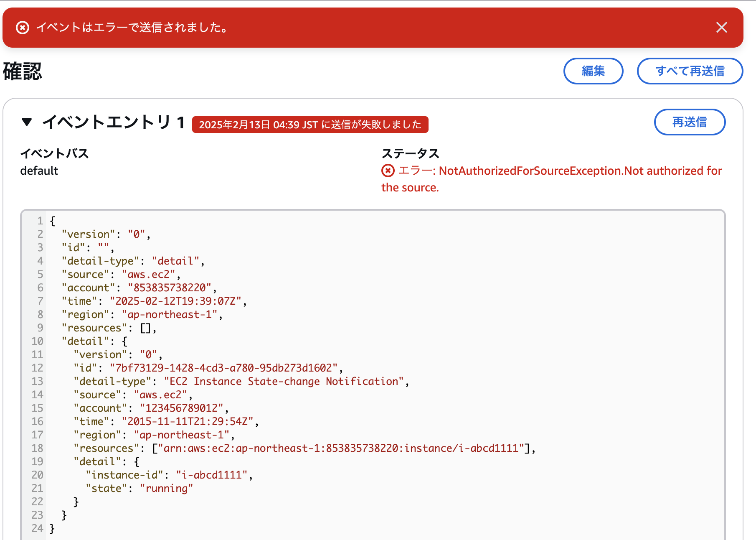Click the time value "2015-11-11T21:29:54Z"
The height and width of the screenshot is (540, 756).
[x=188, y=421]
